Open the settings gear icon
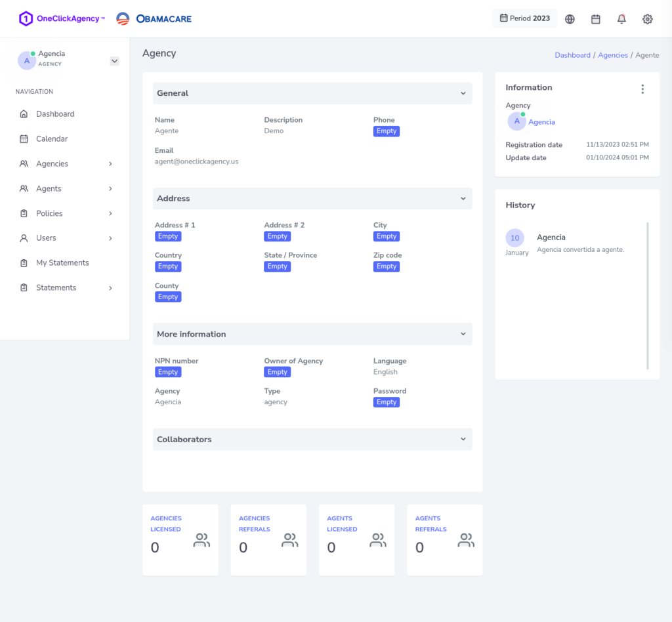 (x=648, y=19)
